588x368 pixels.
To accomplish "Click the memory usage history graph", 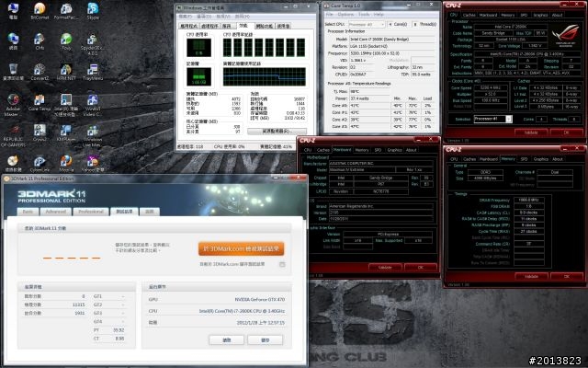I will coord(264,76).
